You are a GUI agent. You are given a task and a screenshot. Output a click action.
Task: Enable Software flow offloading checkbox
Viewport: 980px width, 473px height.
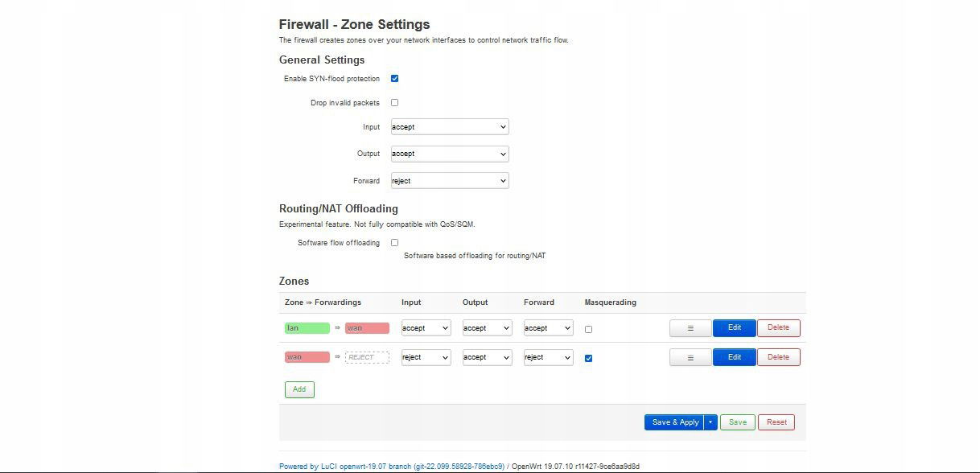[394, 243]
